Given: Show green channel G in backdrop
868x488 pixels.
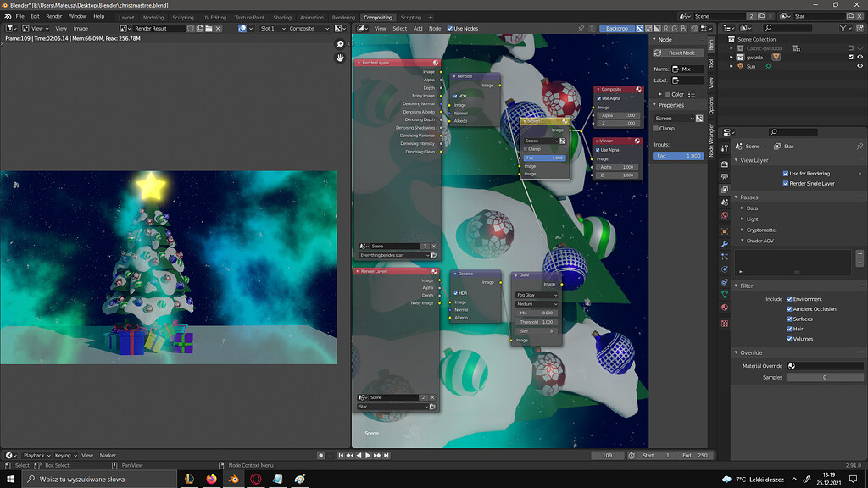Looking at the screenshot, I should point(674,28).
